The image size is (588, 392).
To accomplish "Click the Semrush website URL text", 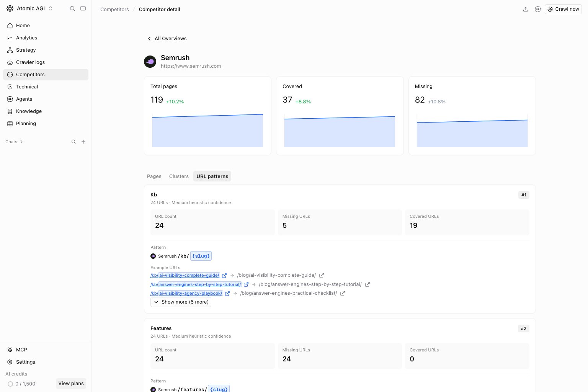I will click(x=191, y=66).
